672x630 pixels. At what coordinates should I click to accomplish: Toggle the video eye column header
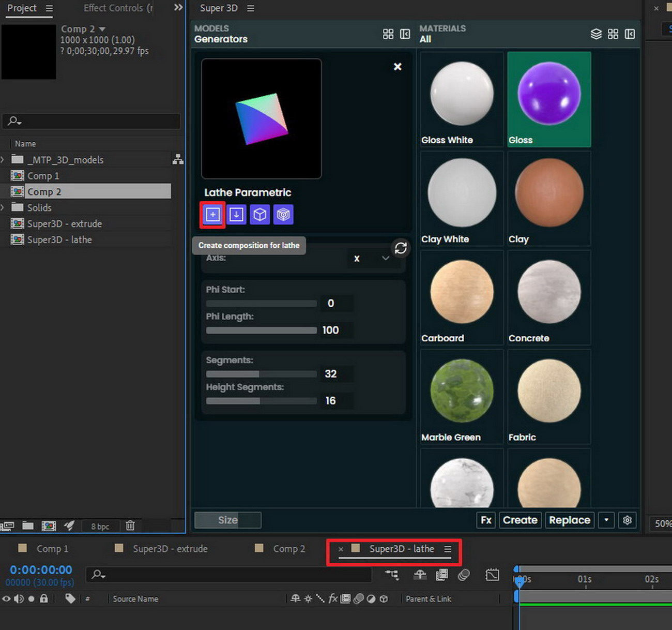click(6, 598)
